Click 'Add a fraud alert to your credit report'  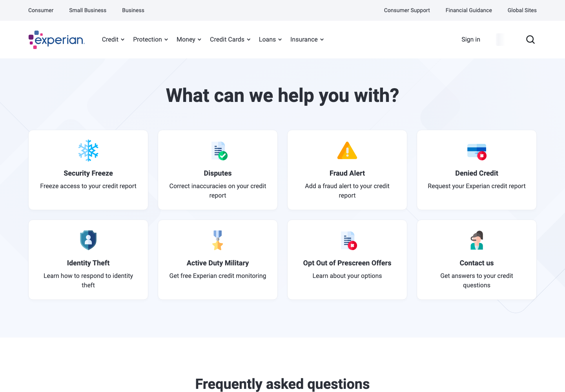(347, 191)
